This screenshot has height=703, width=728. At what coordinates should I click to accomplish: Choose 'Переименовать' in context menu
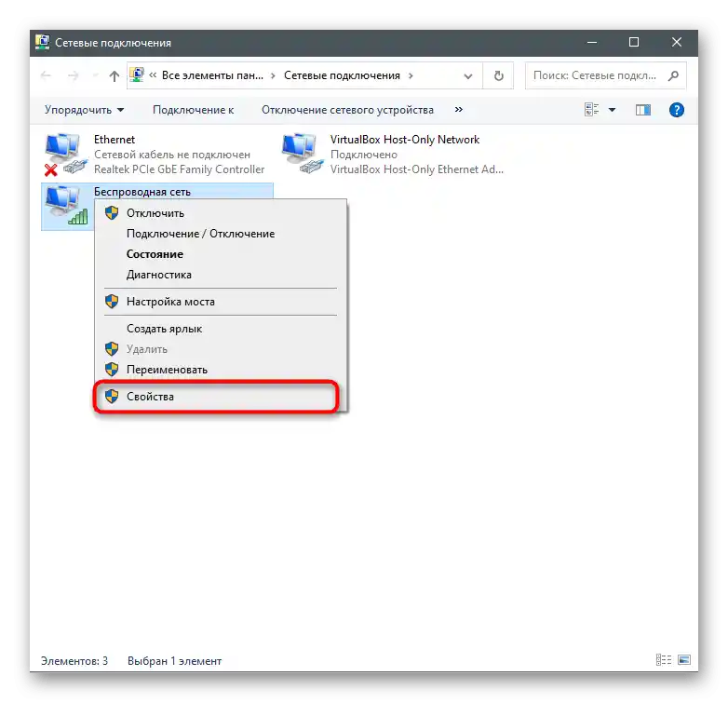pyautogui.click(x=221, y=369)
